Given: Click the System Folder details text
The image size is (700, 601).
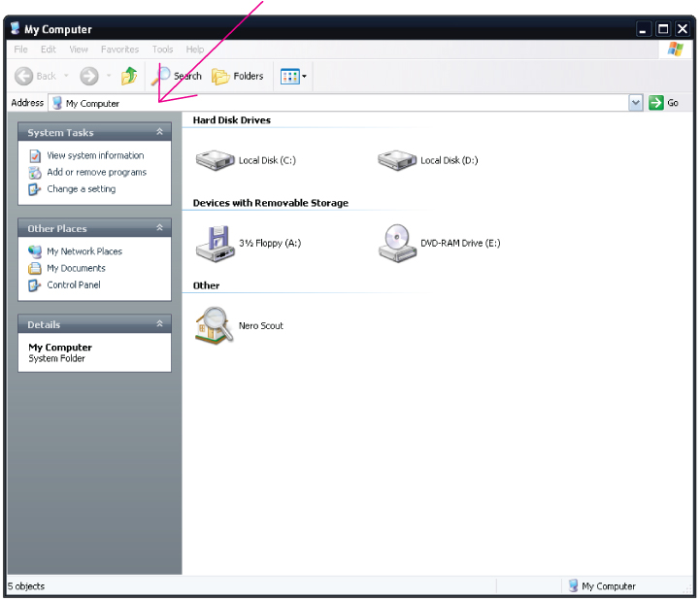Looking at the screenshot, I should (x=56, y=358).
